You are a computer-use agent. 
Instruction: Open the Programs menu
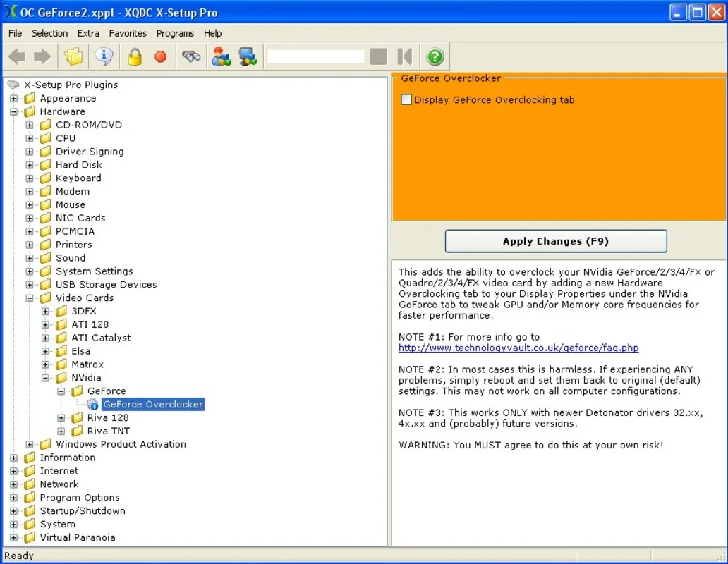click(x=175, y=33)
